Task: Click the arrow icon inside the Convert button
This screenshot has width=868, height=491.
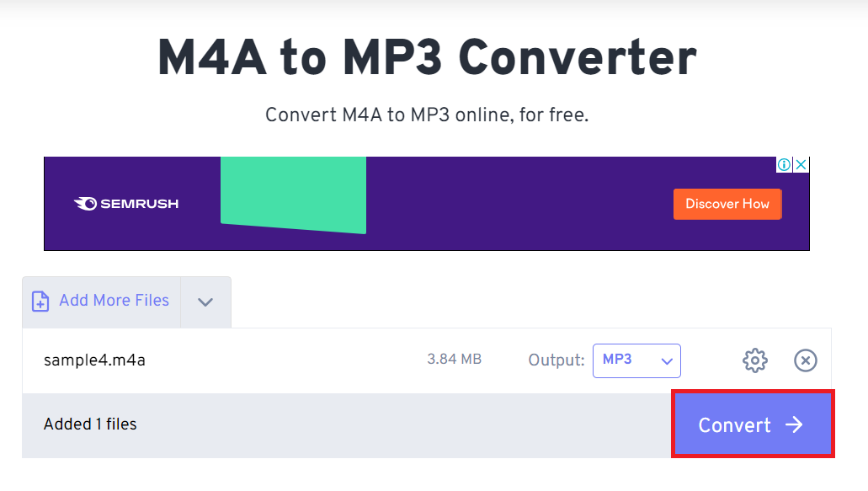Action: pos(793,425)
